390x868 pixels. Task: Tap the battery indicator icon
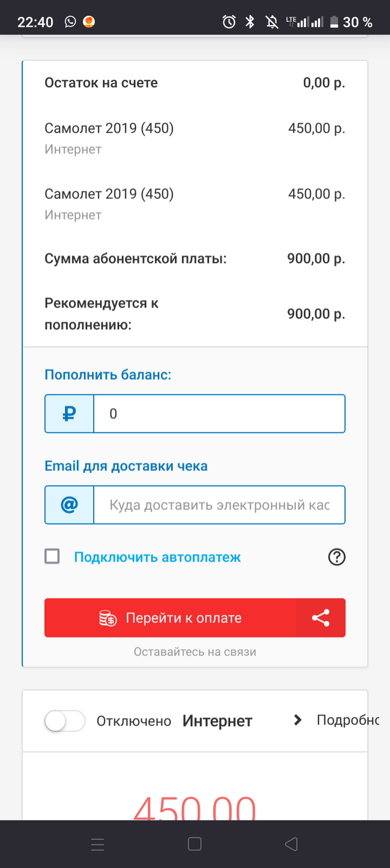[334, 22]
